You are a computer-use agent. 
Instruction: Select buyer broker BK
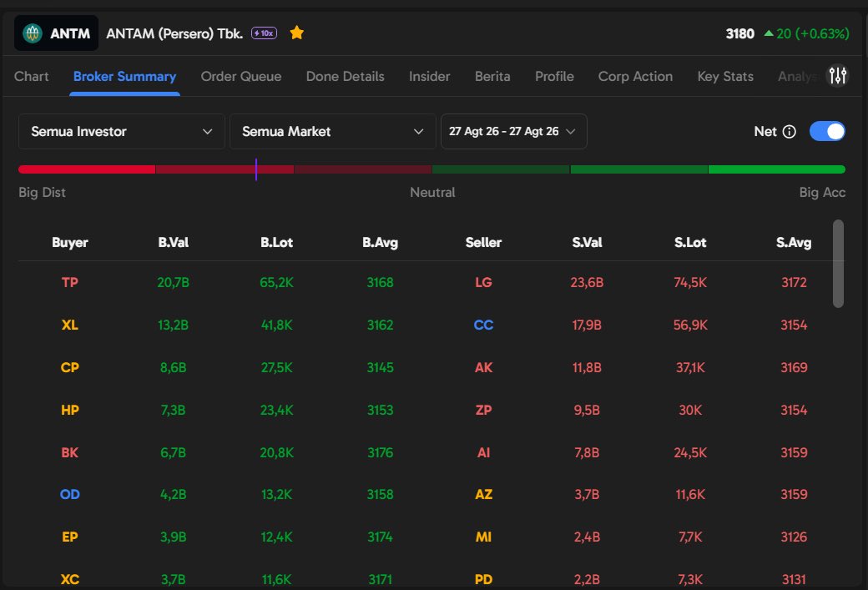point(70,453)
